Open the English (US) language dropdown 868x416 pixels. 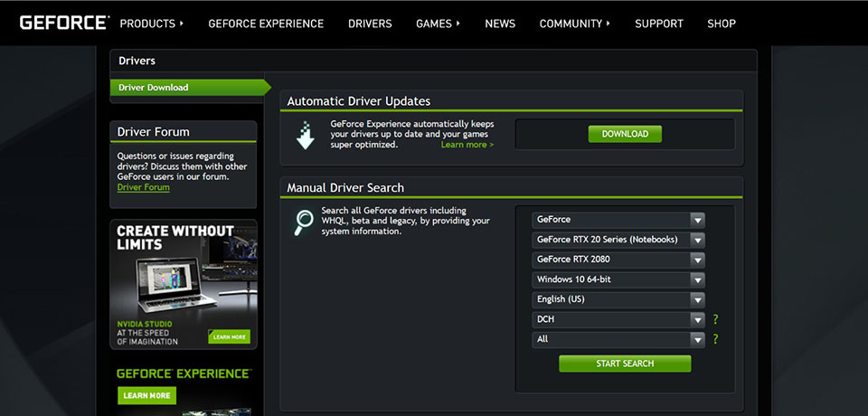[x=618, y=299]
